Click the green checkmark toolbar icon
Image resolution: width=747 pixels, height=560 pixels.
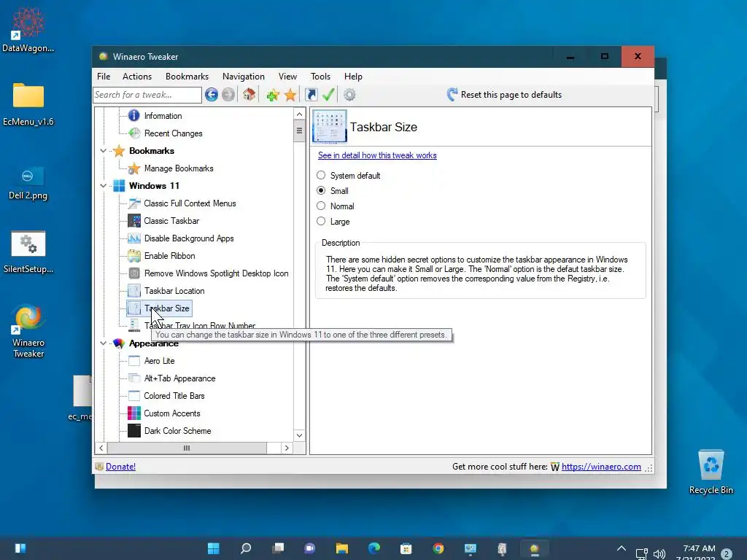tap(328, 95)
